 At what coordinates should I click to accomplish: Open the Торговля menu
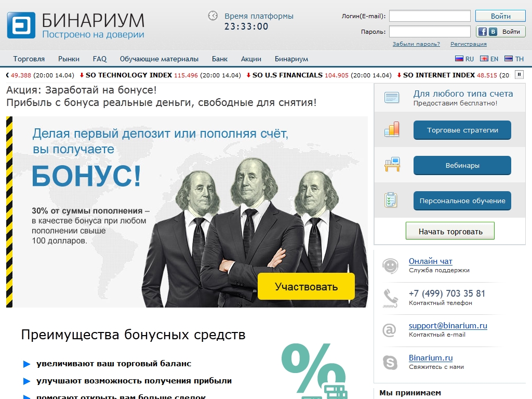29,59
